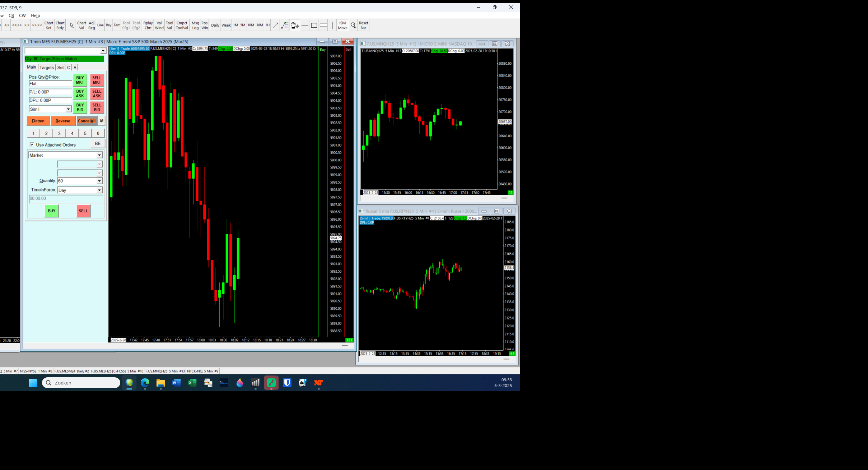
Task: Select the pointer cursor tool
Action: [x=71, y=25]
